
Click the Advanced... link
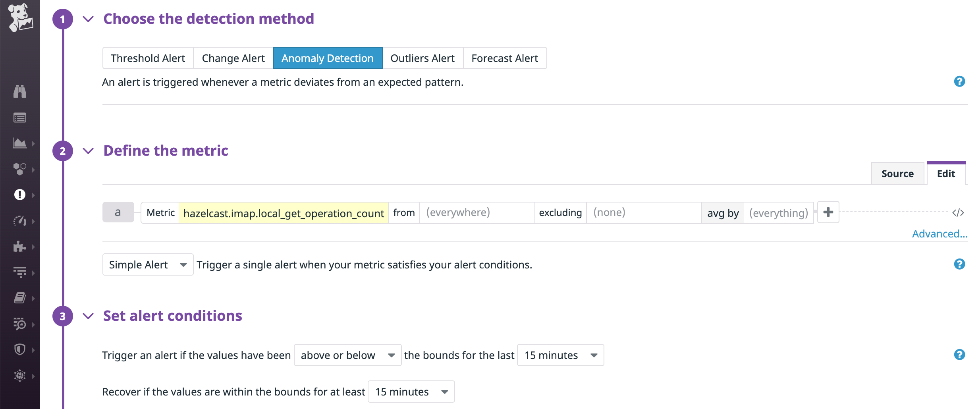[x=939, y=233]
